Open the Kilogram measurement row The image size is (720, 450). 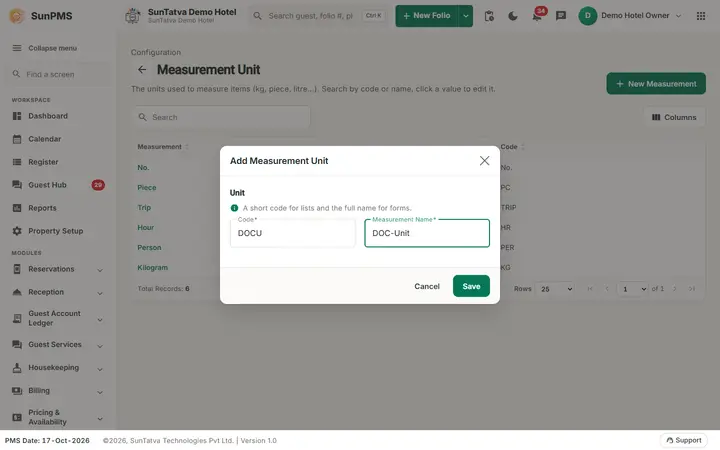click(x=152, y=267)
